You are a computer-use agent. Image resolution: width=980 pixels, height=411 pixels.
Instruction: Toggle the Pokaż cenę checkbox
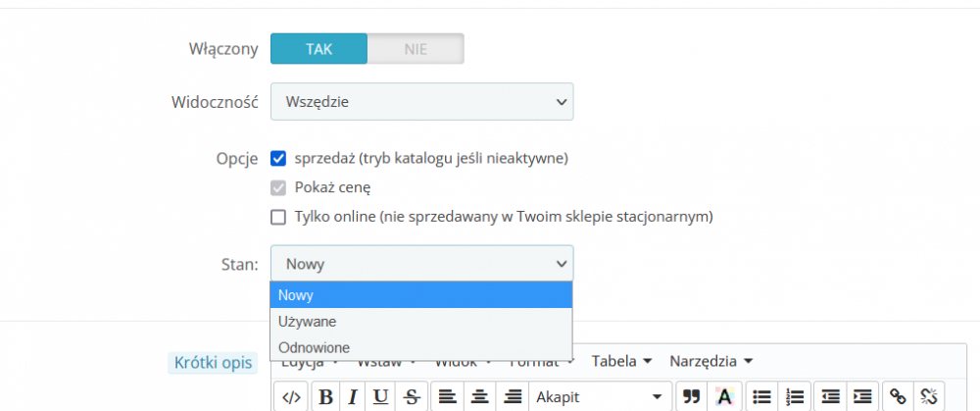278,187
